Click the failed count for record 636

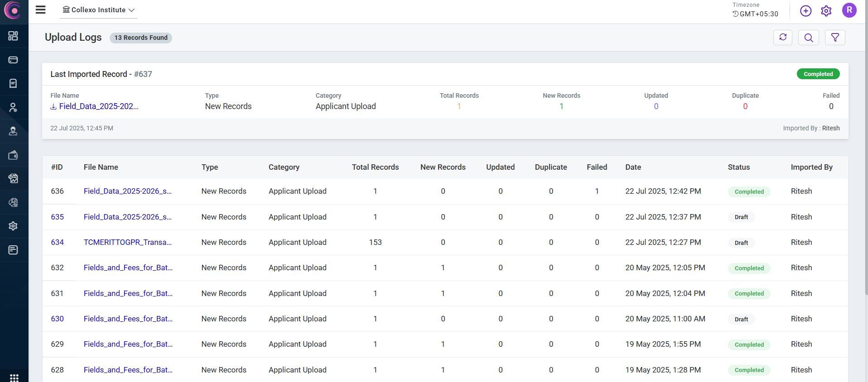click(x=597, y=191)
